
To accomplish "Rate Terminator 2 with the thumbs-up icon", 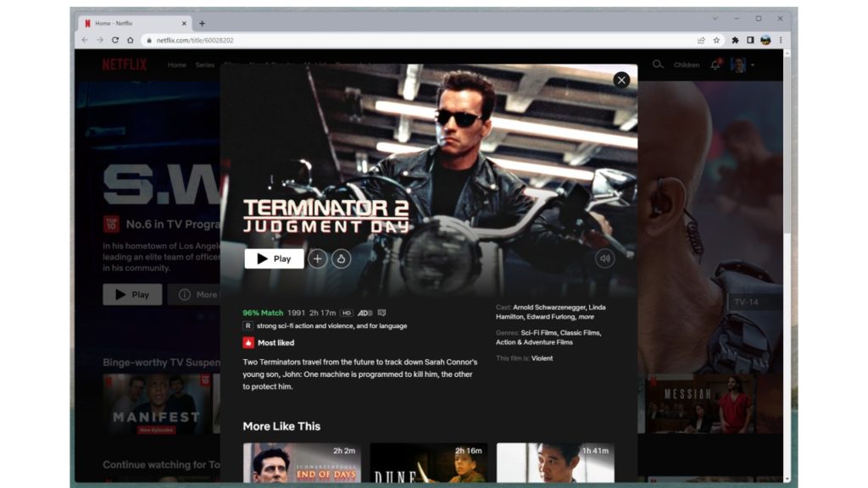I will pyautogui.click(x=341, y=258).
